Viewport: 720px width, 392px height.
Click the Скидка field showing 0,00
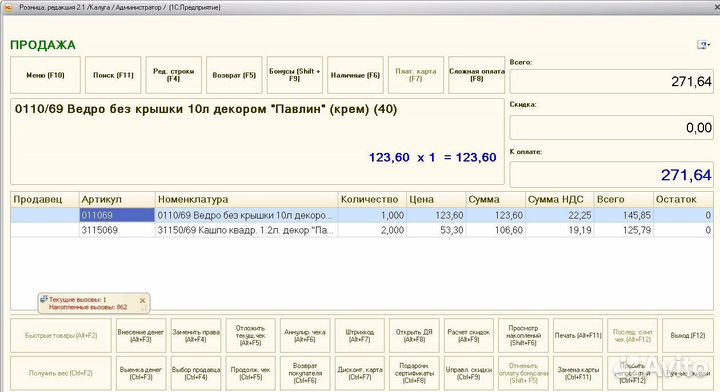coord(612,127)
